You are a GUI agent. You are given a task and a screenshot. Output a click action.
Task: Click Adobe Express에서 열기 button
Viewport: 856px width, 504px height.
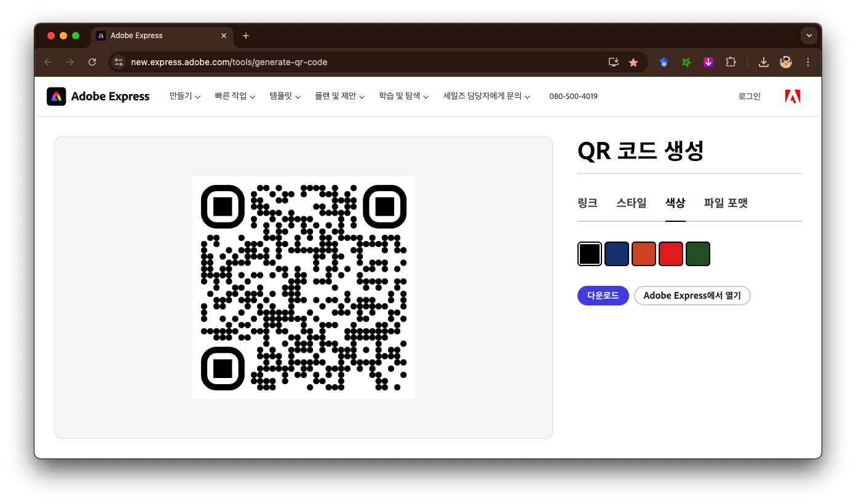point(692,296)
